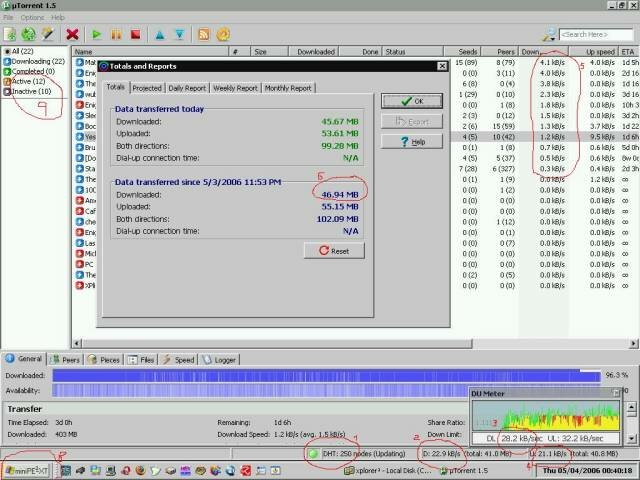This screenshot has height=480, width=640.
Task: Click the horizontal scrollbar right arrow
Action: [633, 344]
